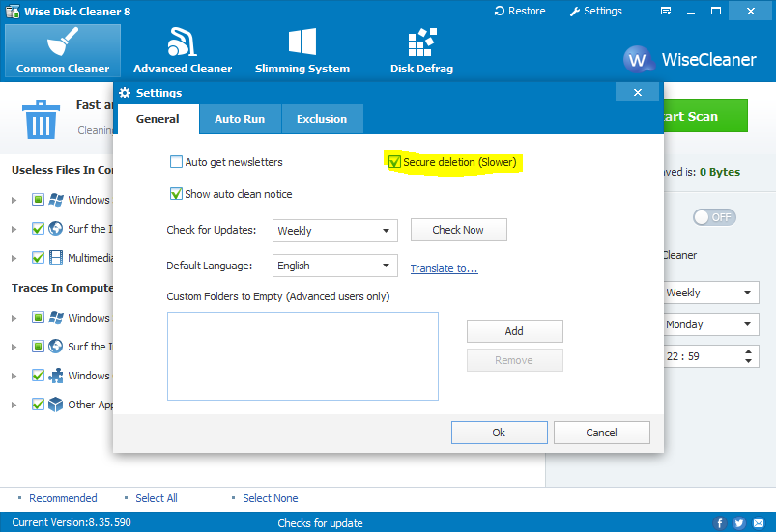Click Check Now button
The image size is (776, 532).
(x=458, y=230)
